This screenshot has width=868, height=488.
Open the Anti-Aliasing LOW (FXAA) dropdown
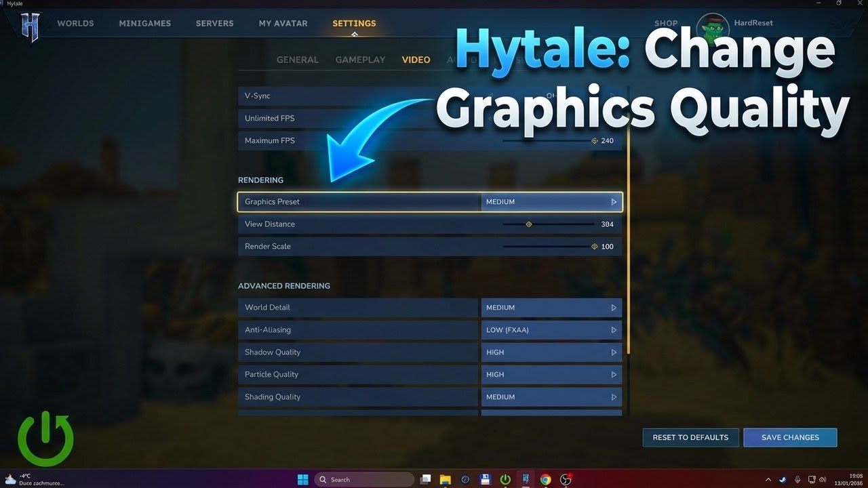[x=551, y=330]
